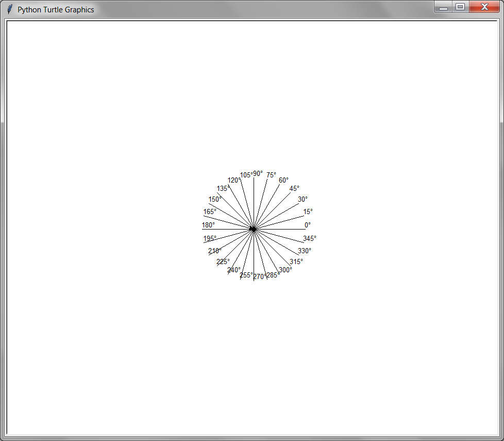Click the 135° label
The width and height of the screenshot is (504, 441).
(222, 188)
